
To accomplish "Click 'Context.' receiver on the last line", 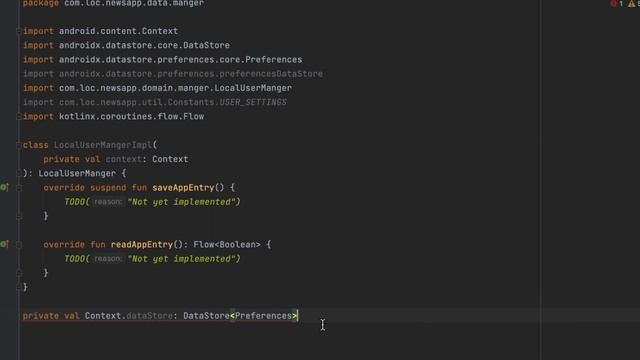I will click(x=105, y=316).
